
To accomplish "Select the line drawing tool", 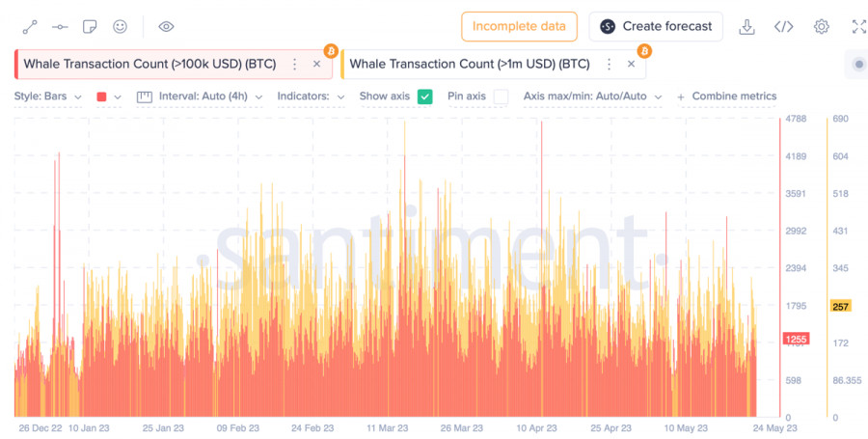I will [x=30, y=27].
